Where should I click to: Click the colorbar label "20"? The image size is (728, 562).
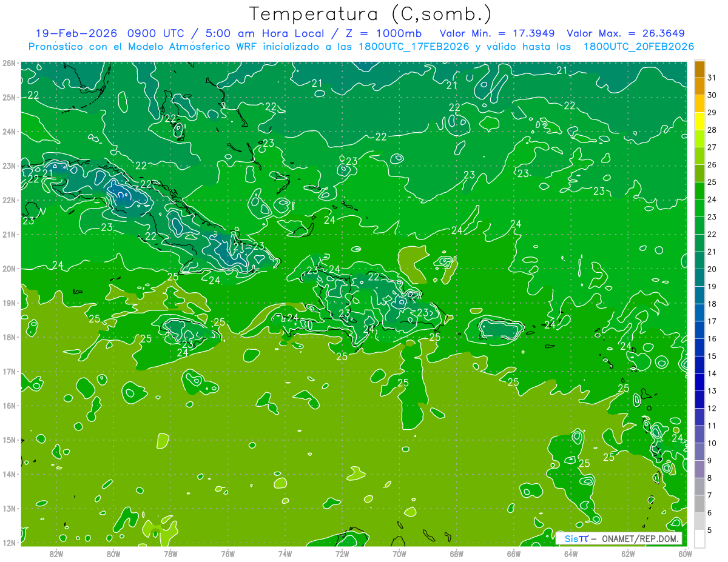pyautogui.click(x=712, y=269)
